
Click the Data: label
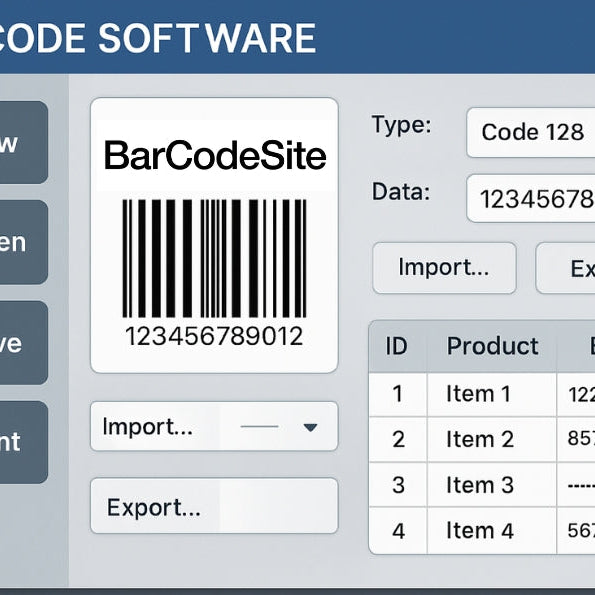[401, 192]
